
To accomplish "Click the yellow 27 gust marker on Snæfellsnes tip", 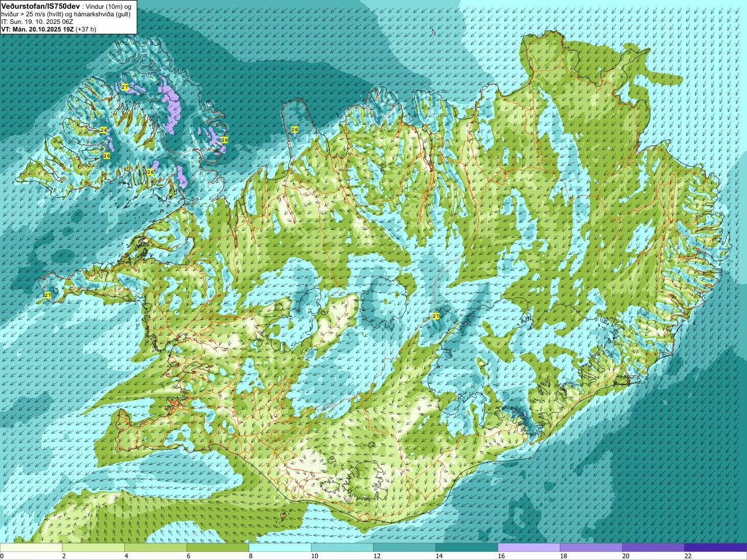I will pyautogui.click(x=47, y=296).
